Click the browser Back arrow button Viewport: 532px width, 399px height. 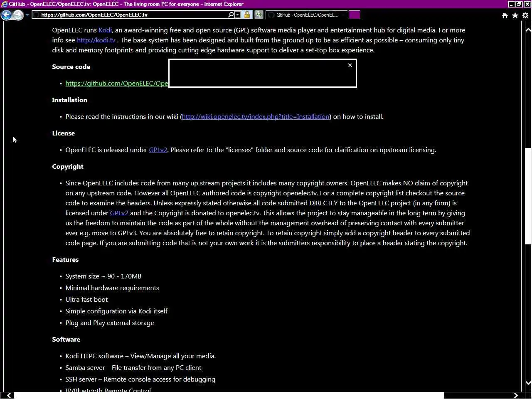(6, 15)
